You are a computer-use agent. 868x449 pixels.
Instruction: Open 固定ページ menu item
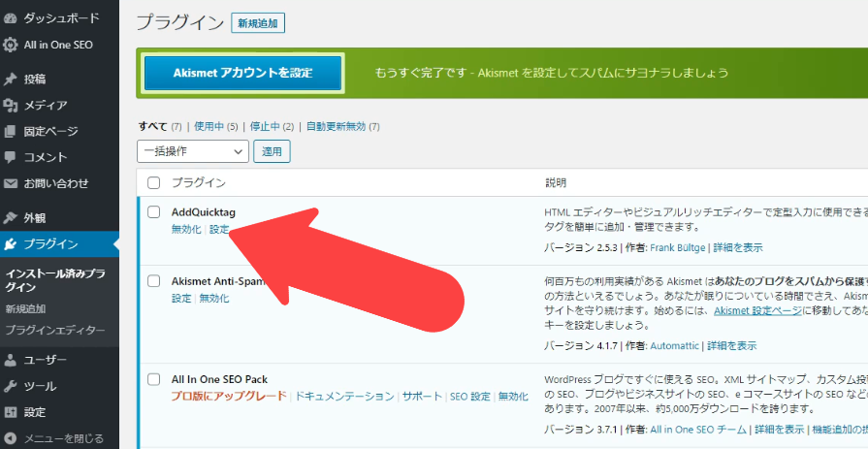pos(51,131)
